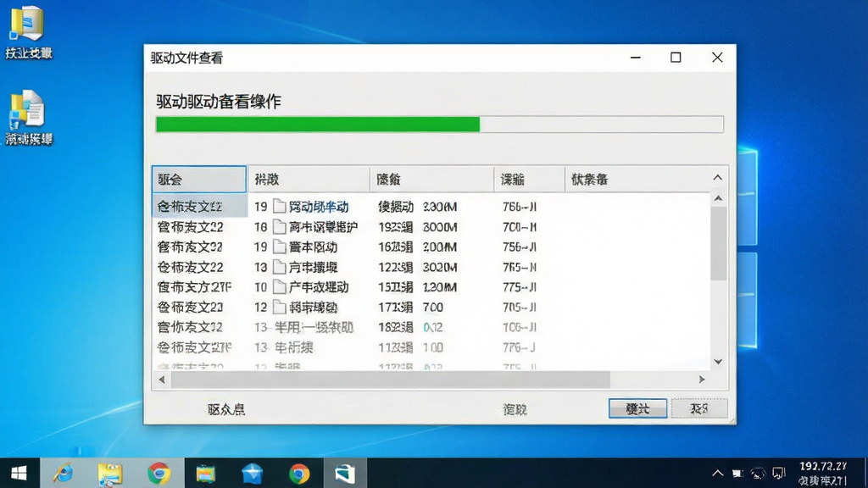Click the file icon in the 3000M row

coord(280,227)
